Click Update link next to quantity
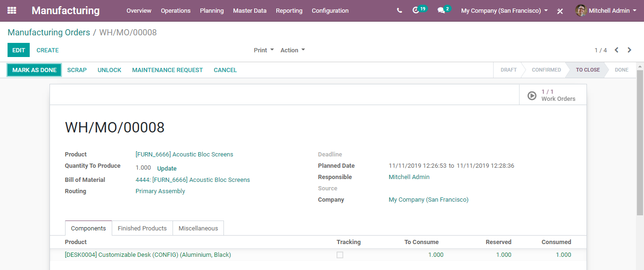 pyautogui.click(x=167, y=168)
